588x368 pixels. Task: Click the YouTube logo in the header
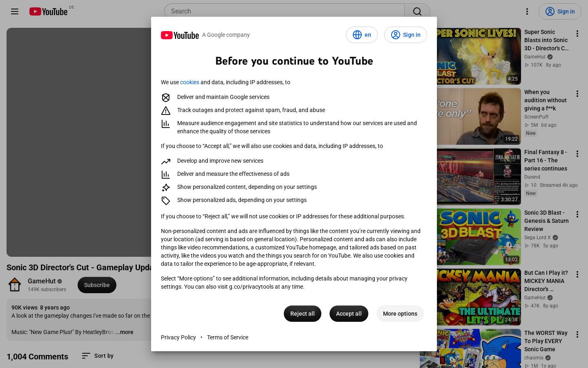coord(48,11)
